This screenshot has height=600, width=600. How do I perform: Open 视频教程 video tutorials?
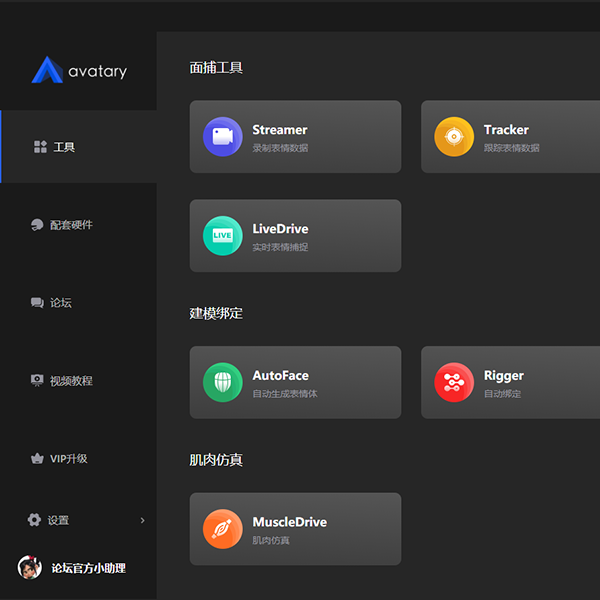71,381
